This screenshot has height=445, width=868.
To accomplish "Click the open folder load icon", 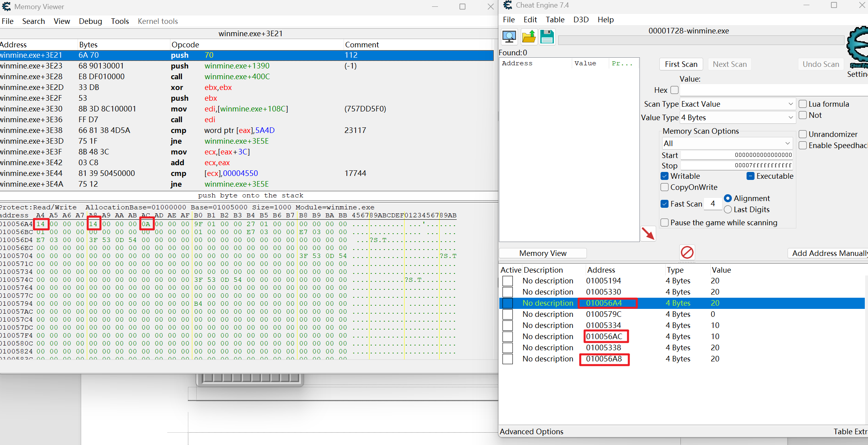I will [528, 37].
